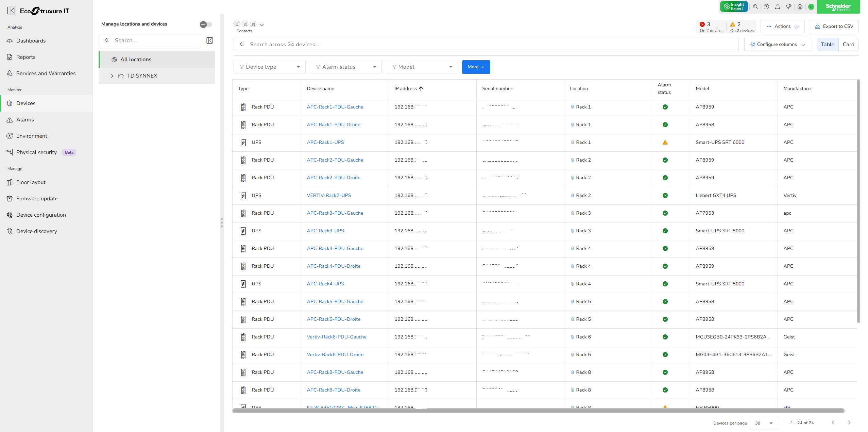Click the UPS icon for APC-Rack1-UPS
Viewport: 868px width, 432px height.
click(x=243, y=143)
